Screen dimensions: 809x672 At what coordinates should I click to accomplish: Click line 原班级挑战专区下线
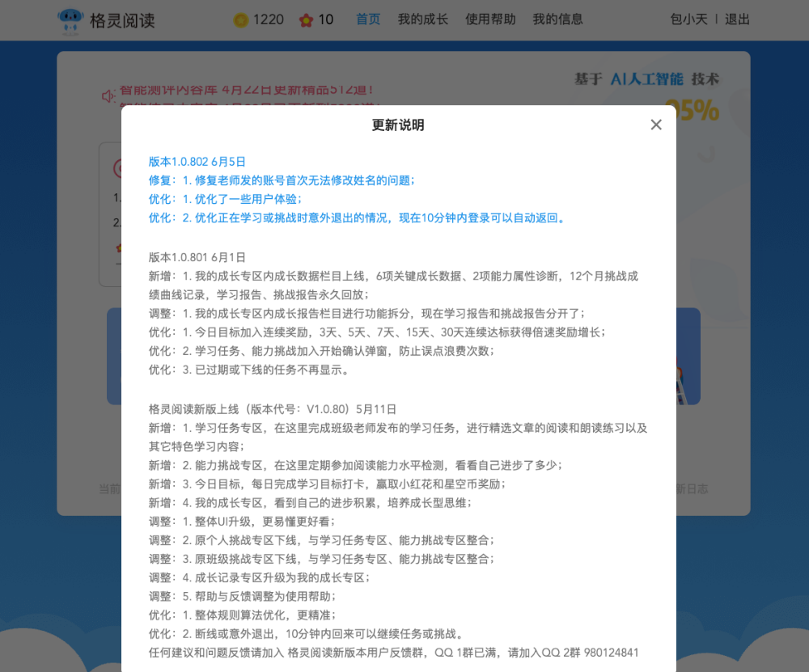coord(321,559)
